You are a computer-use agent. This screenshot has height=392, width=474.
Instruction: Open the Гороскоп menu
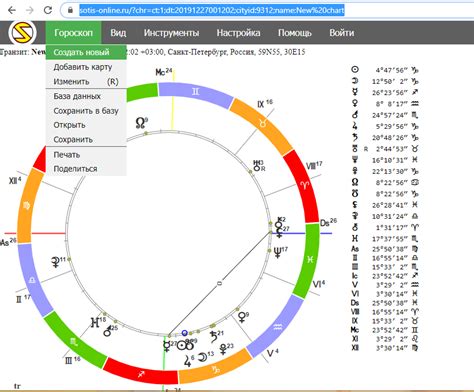[74, 33]
